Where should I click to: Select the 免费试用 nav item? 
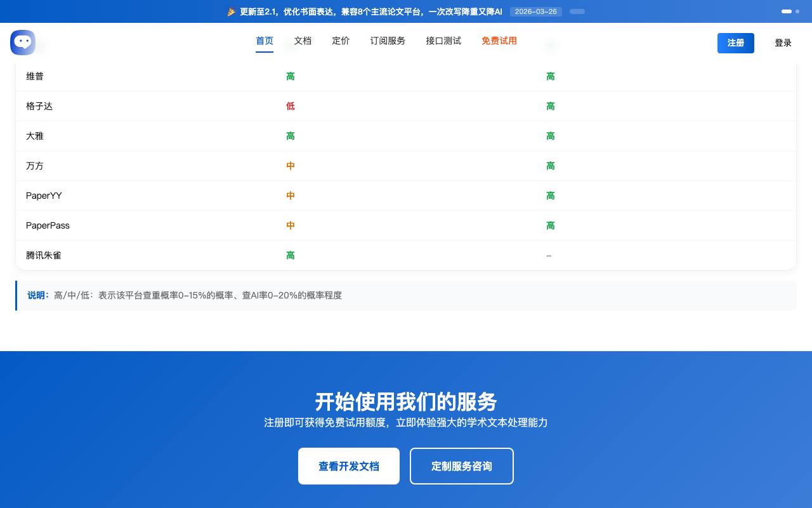tap(499, 41)
